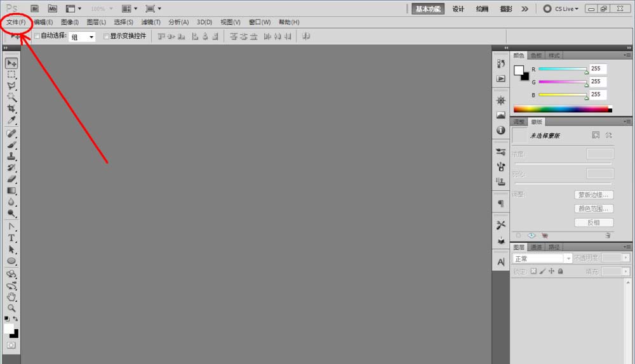Screen dimensions: 635x364
Task: Toggle lock position icon in Layers panel
Action: [x=552, y=271]
